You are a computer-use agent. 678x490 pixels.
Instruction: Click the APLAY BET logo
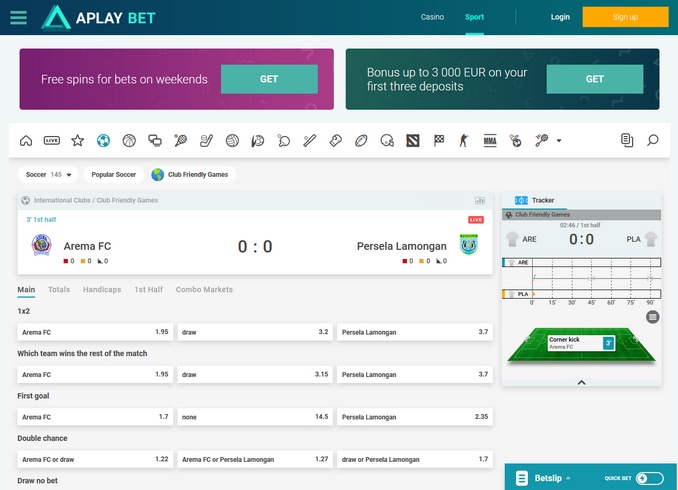click(x=98, y=18)
